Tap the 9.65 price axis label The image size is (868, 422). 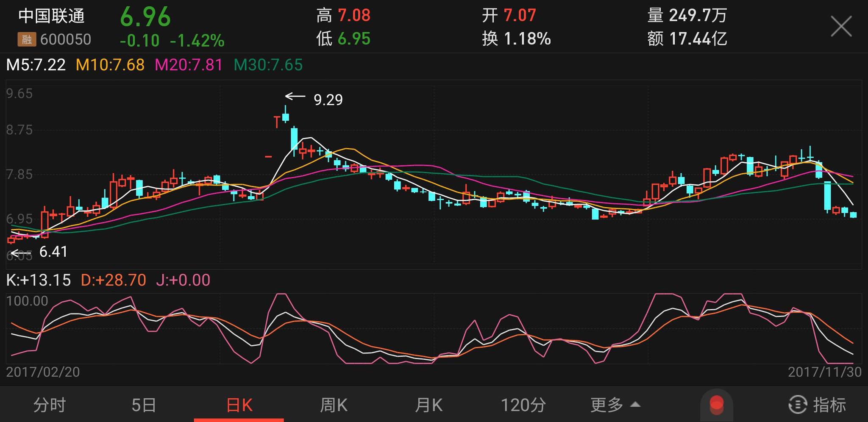coord(19,93)
